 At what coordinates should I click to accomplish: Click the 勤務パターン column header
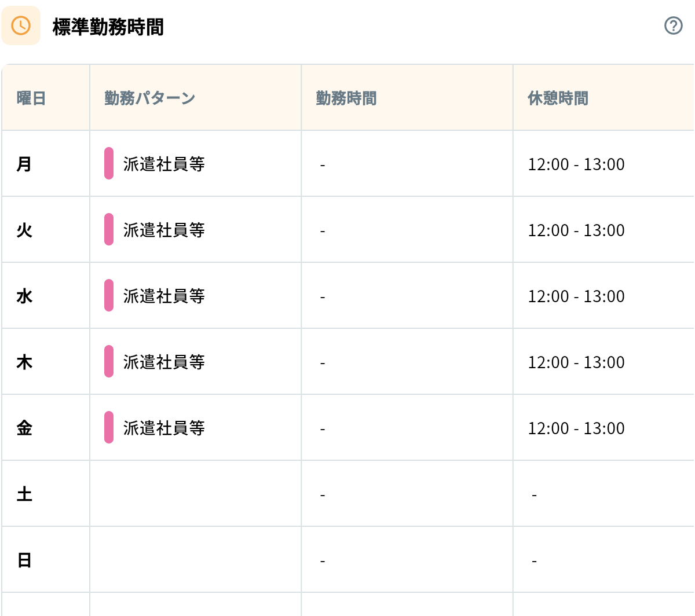coord(149,98)
